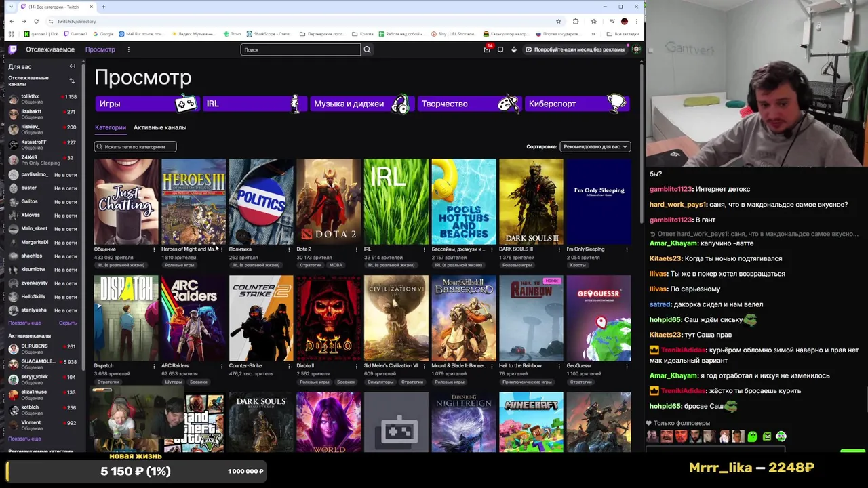This screenshot has height=488, width=868.
Task: Focus the category tag search field
Action: coord(135,146)
